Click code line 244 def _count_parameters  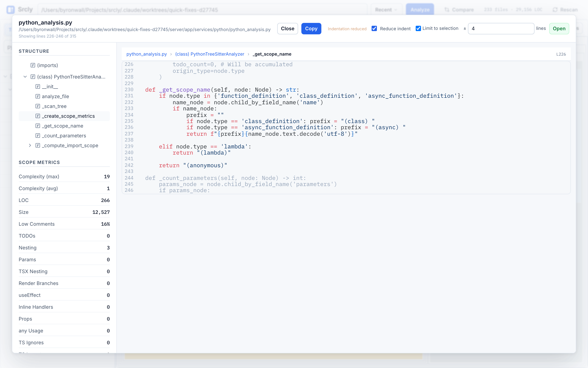225,178
